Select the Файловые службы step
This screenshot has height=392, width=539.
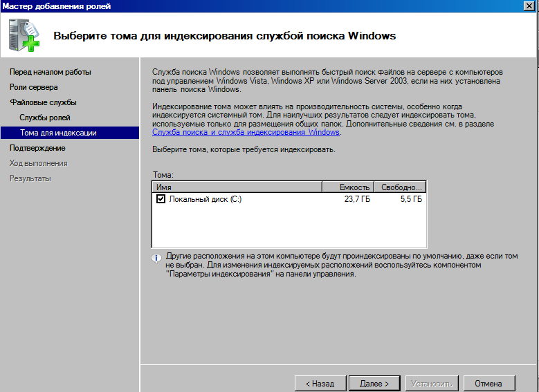pos(43,102)
